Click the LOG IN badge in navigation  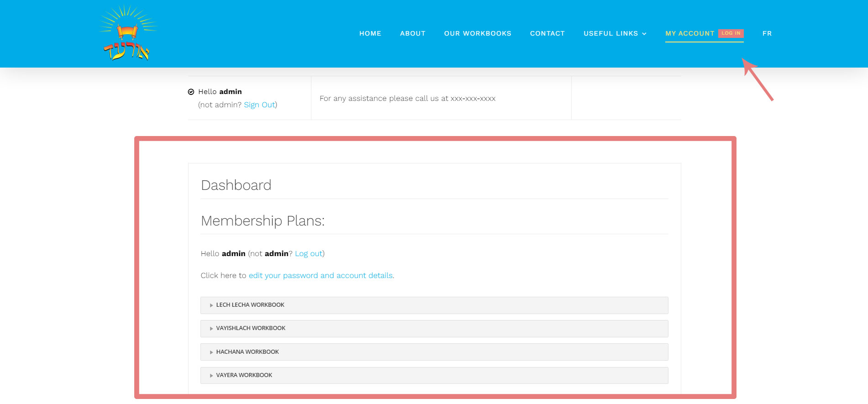(731, 33)
